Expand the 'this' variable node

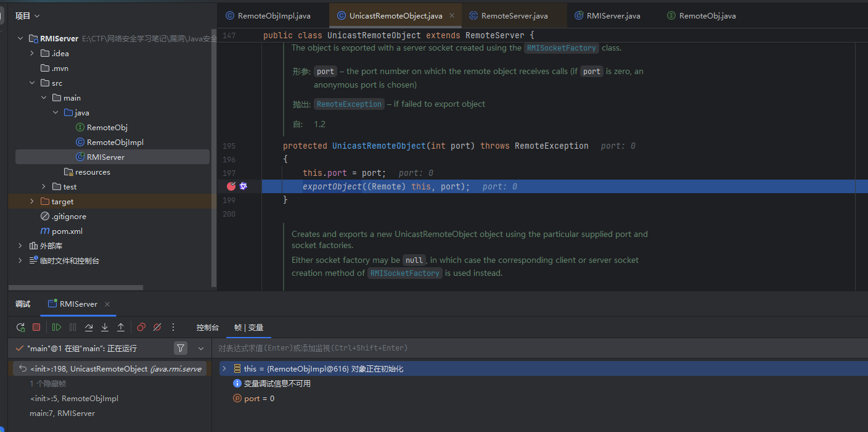pos(224,368)
